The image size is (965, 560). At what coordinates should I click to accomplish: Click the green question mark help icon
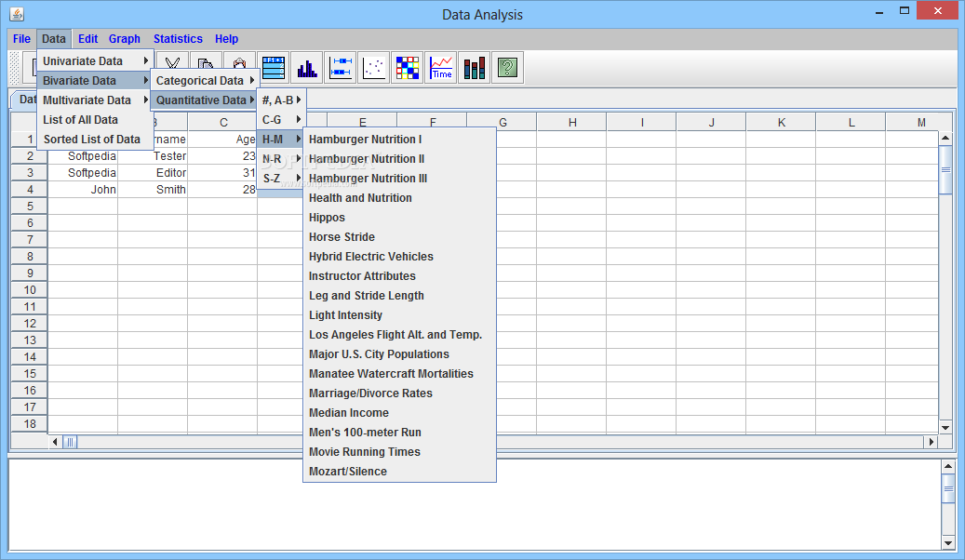point(508,67)
